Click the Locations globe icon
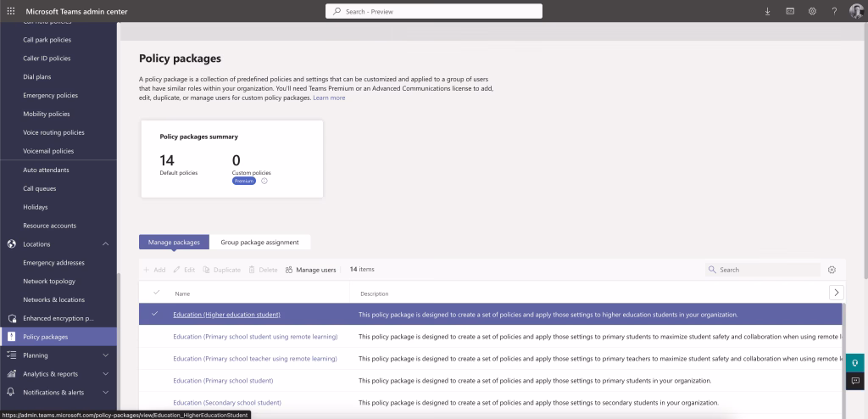Image resolution: width=868 pixels, height=419 pixels. pos(11,244)
